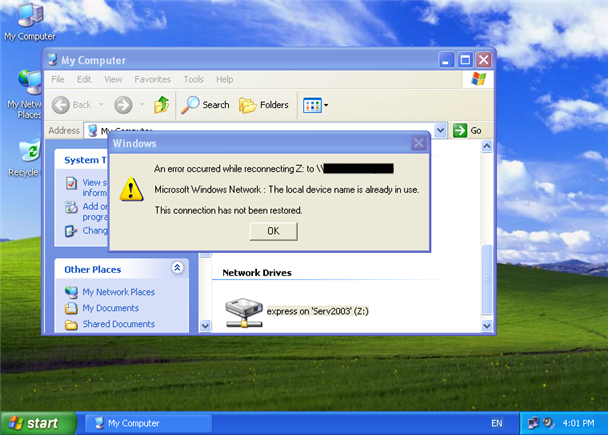The height and width of the screenshot is (435, 608).
Task: Open the Shared Documents link
Action: 119,324
